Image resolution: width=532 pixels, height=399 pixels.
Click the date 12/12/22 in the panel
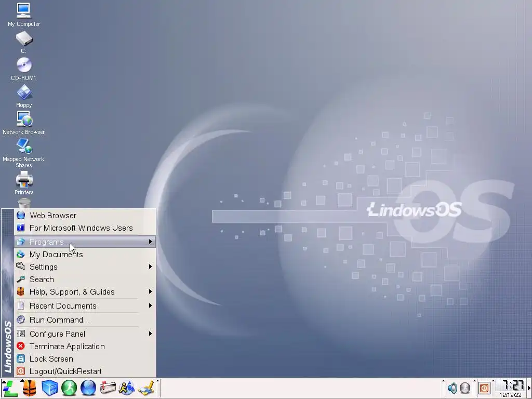[x=511, y=395]
